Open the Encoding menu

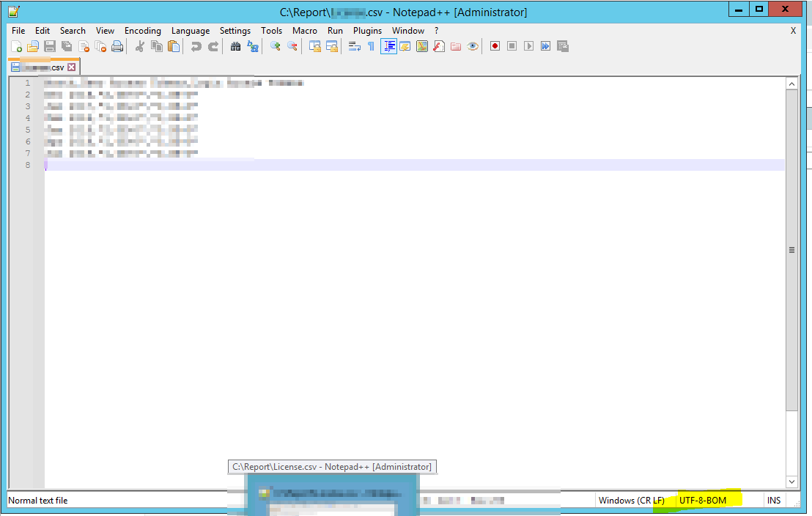click(x=142, y=31)
